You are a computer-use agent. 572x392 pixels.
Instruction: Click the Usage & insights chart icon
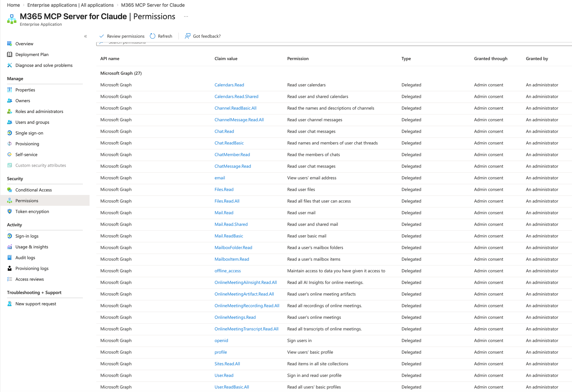point(9,247)
